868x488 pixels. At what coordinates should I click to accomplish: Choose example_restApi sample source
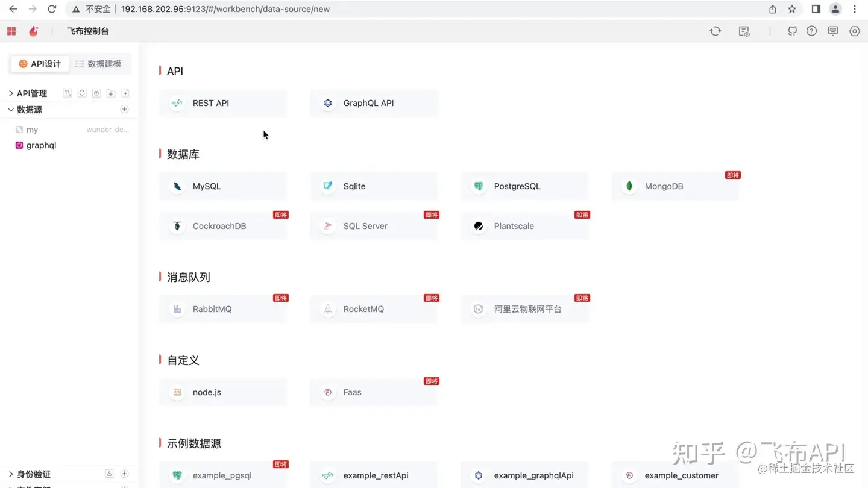pyautogui.click(x=374, y=475)
